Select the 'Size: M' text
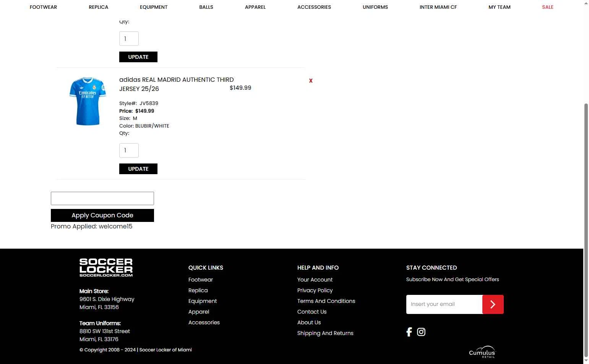The height and width of the screenshot is (364, 589). [128, 118]
